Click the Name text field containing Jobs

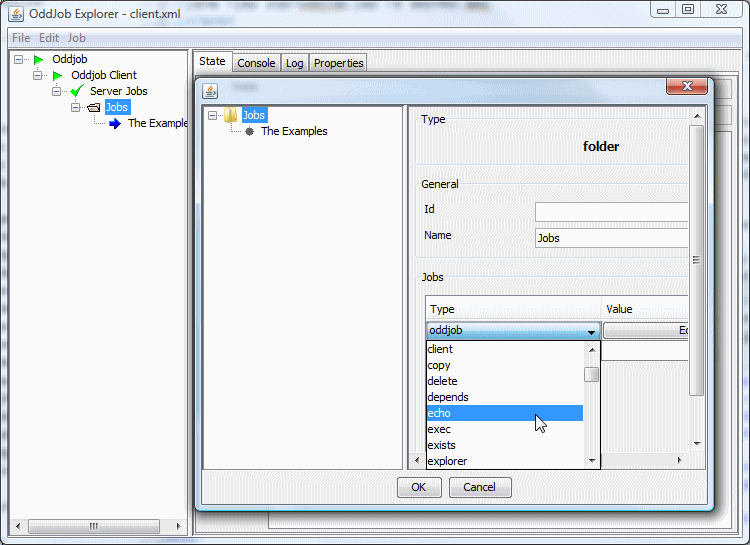(x=611, y=238)
